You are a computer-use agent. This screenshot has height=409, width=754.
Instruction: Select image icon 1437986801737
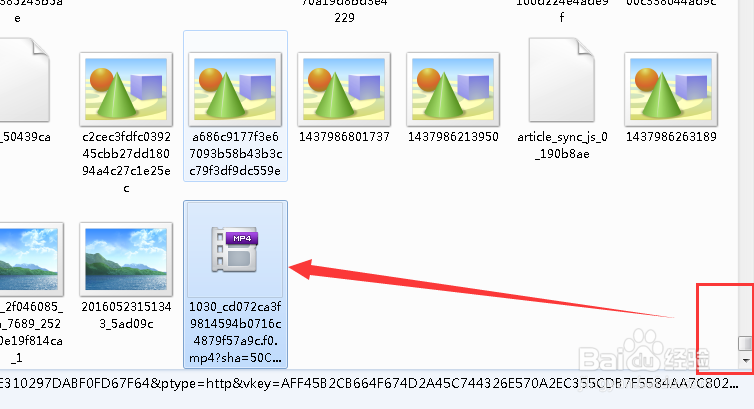344,89
